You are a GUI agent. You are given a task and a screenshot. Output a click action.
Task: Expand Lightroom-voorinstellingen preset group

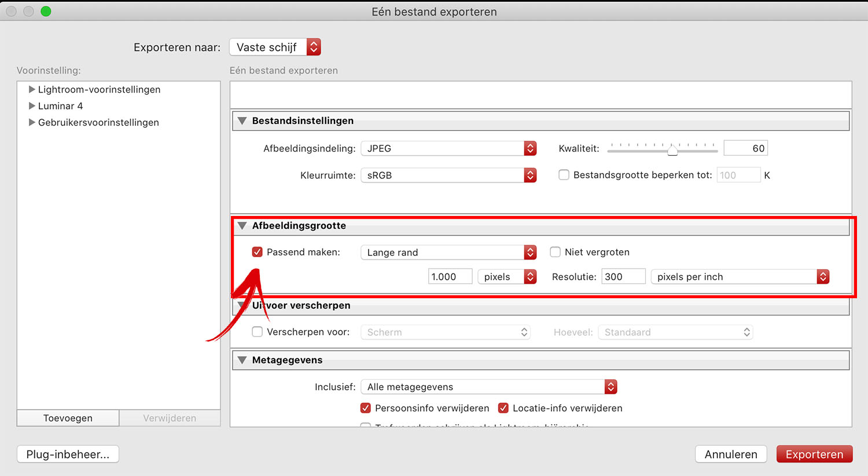click(32, 89)
